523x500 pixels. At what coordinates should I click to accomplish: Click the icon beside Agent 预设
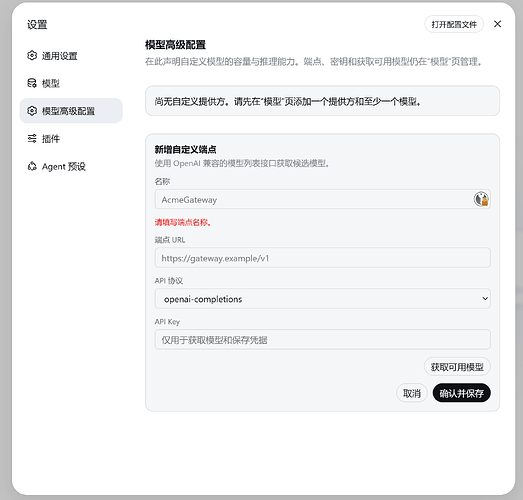pos(32,166)
